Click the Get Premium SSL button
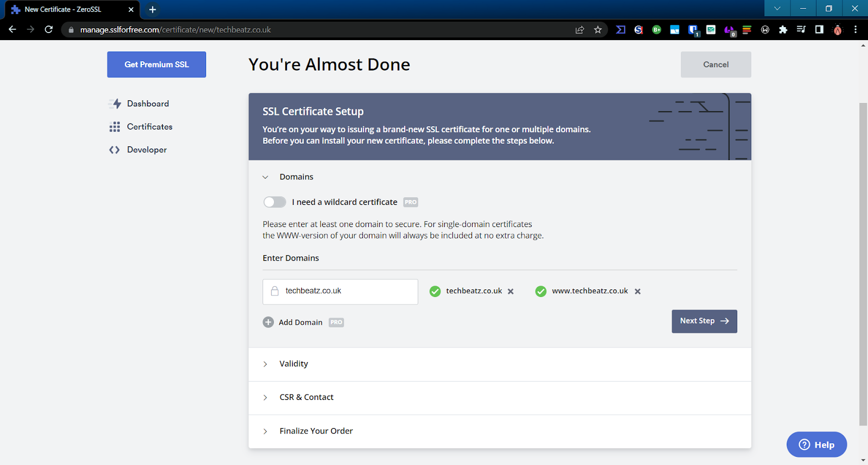The height and width of the screenshot is (465, 868). coord(156,64)
